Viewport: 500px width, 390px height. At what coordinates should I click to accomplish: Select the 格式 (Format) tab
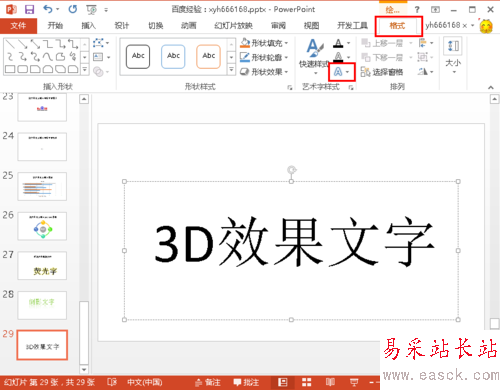click(397, 26)
